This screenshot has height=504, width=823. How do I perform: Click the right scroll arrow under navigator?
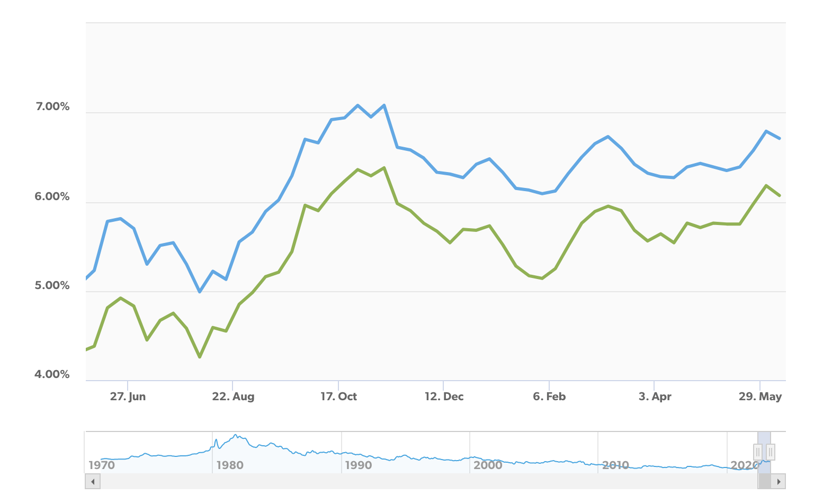coord(779,481)
